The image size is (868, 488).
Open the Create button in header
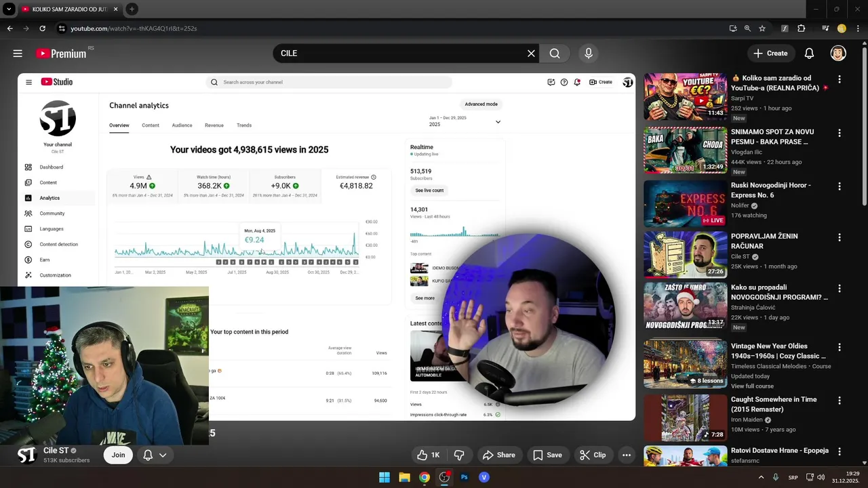point(771,53)
